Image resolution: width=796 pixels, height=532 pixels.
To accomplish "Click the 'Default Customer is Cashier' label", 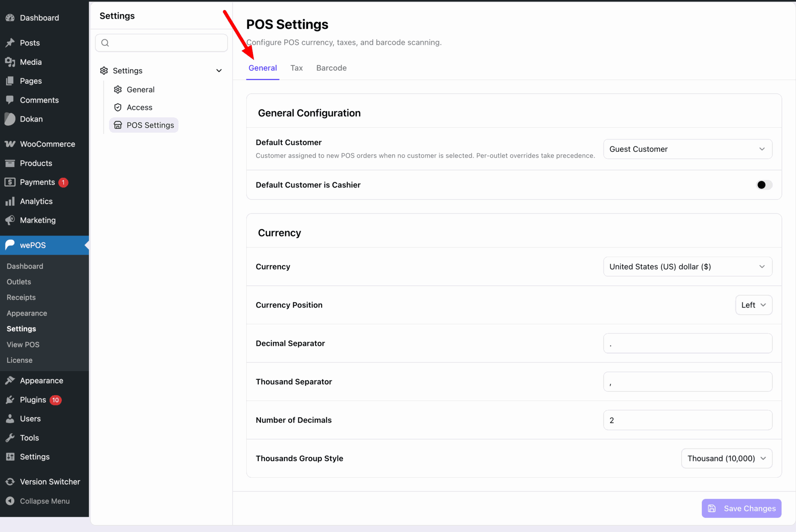I will click(308, 185).
